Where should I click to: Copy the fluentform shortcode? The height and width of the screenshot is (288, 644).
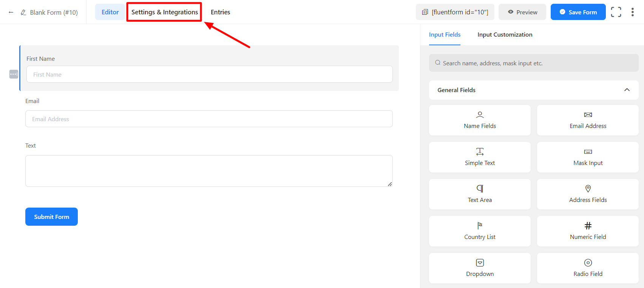(455, 12)
